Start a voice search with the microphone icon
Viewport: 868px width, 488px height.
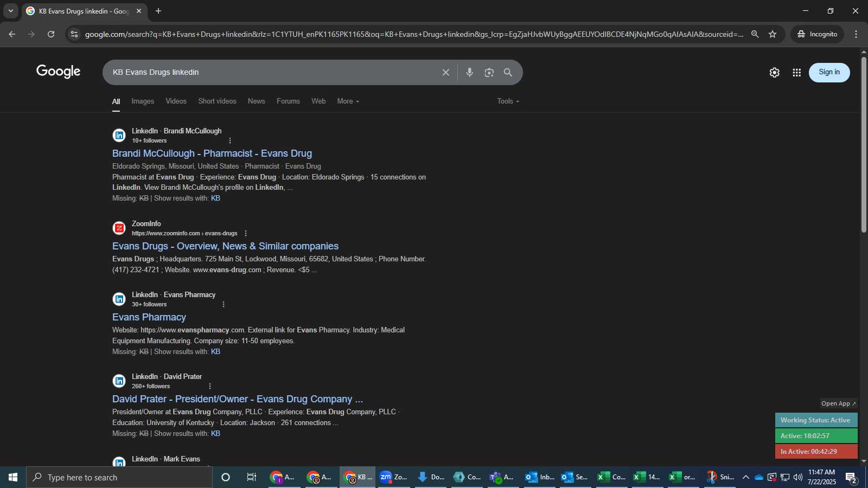pos(470,72)
